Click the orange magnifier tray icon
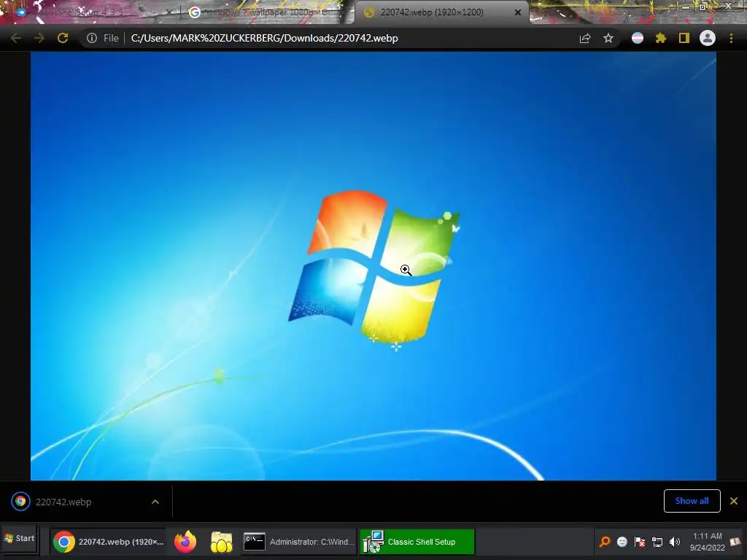Screen dimensions: 747x560 coord(605,542)
